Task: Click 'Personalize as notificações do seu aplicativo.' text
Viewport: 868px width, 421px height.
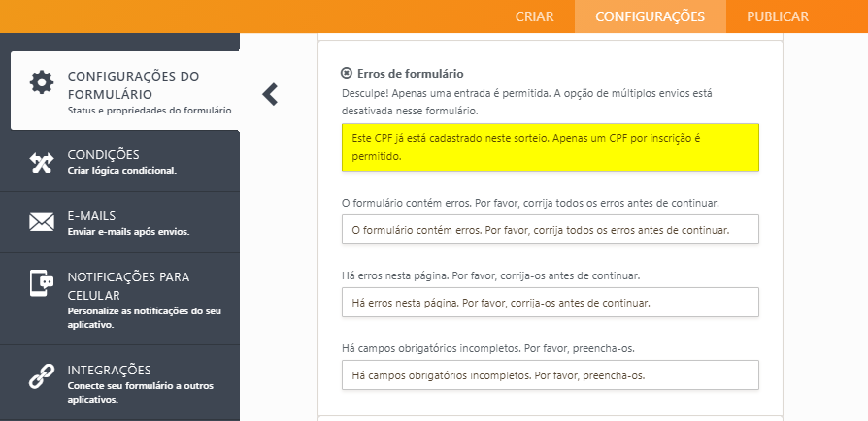Action: (145, 317)
